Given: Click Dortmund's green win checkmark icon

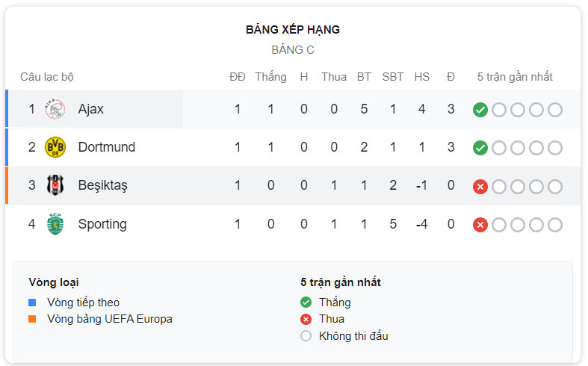Looking at the screenshot, I should [480, 148].
